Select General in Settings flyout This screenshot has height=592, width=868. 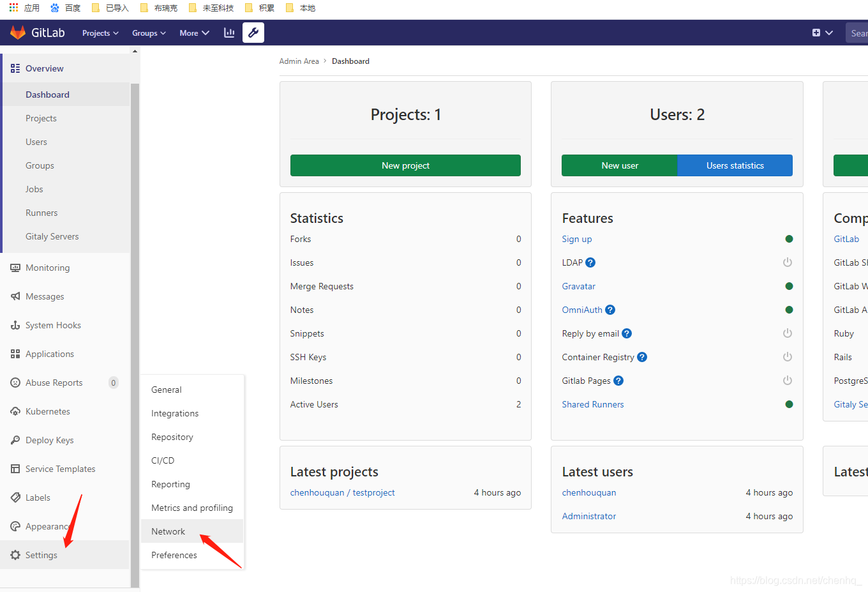click(x=192, y=390)
